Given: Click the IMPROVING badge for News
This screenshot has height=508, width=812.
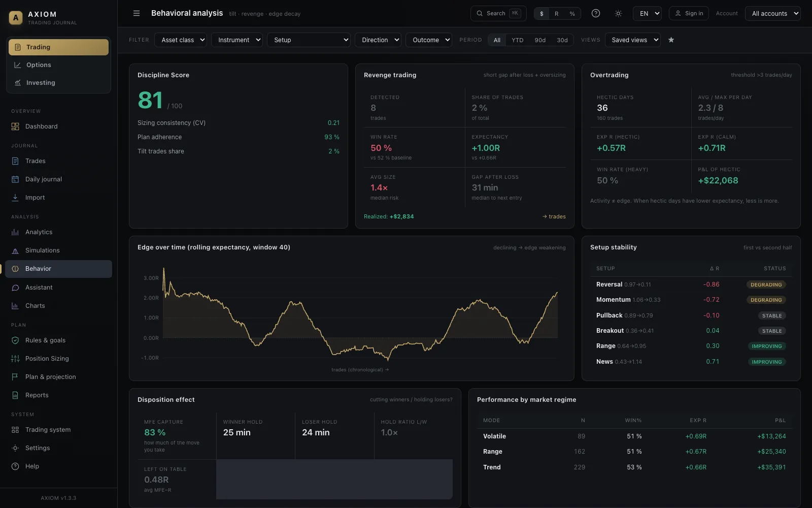Looking at the screenshot, I should [x=766, y=362].
